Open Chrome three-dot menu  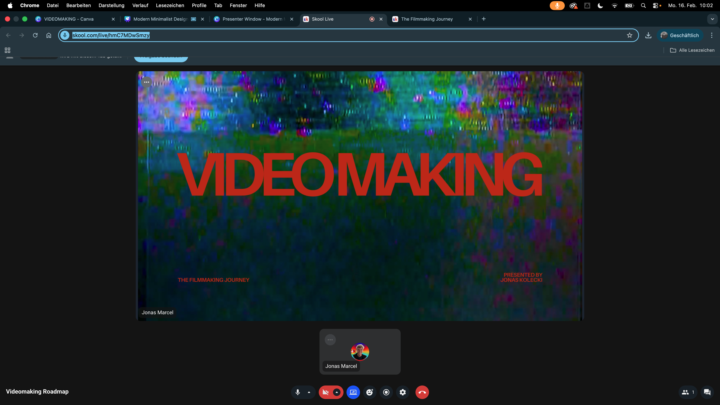click(x=712, y=35)
